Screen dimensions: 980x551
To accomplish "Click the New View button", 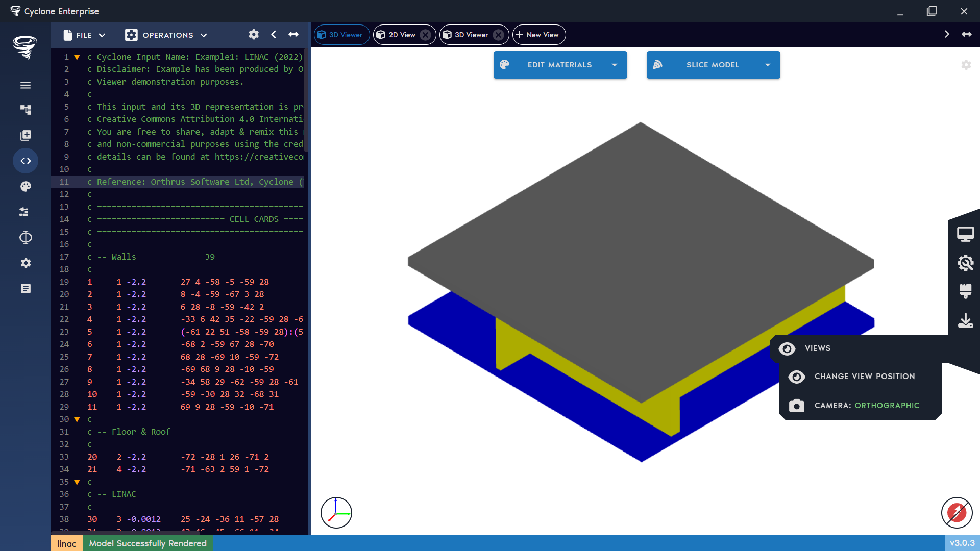I will 538,35.
